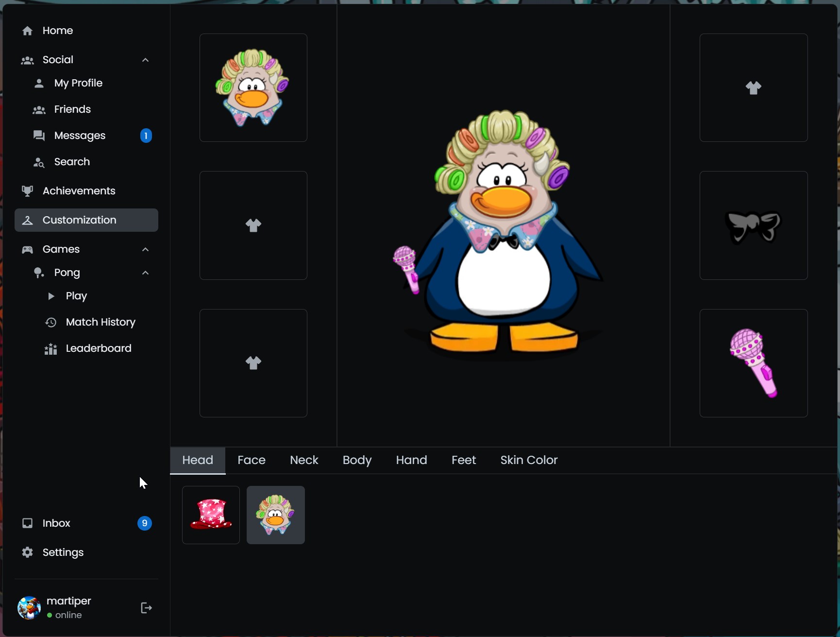This screenshot has width=840, height=637.
Task: Click the empty shirt slot at top right
Action: 753,88
